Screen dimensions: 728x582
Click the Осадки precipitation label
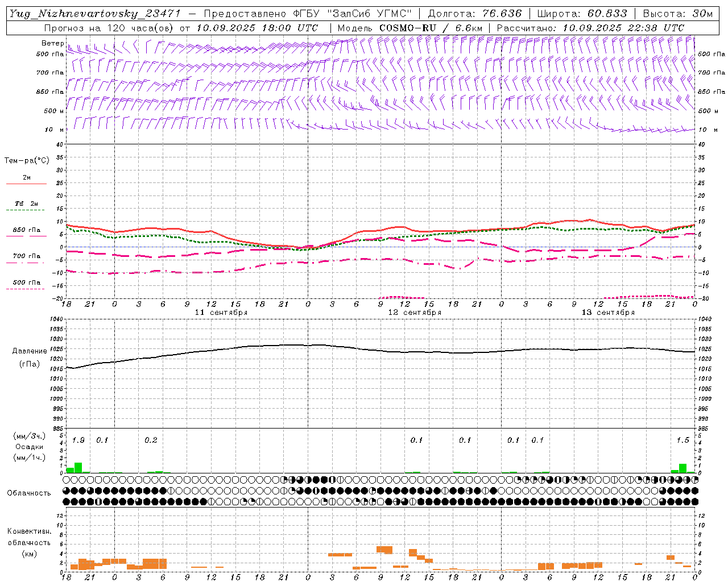point(30,447)
